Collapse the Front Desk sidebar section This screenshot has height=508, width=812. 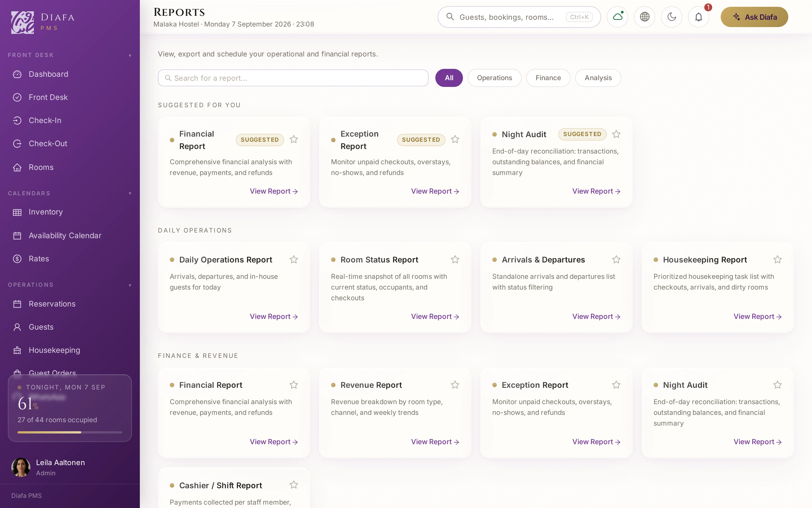pyautogui.click(x=130, y=55)
